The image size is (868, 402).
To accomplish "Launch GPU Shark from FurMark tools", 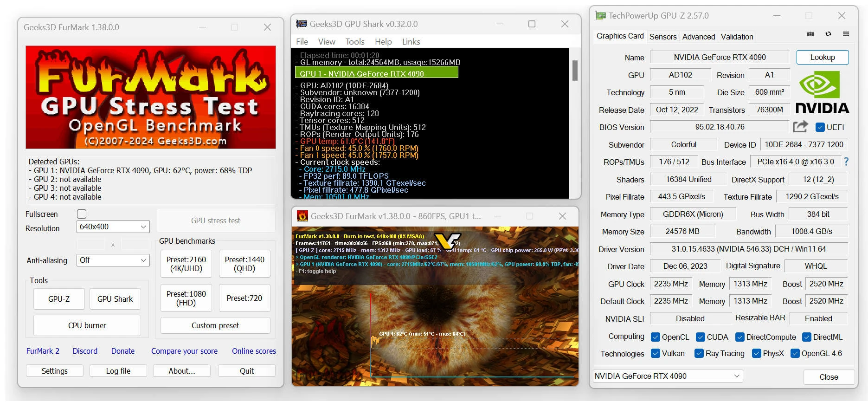I will point(115,299).
